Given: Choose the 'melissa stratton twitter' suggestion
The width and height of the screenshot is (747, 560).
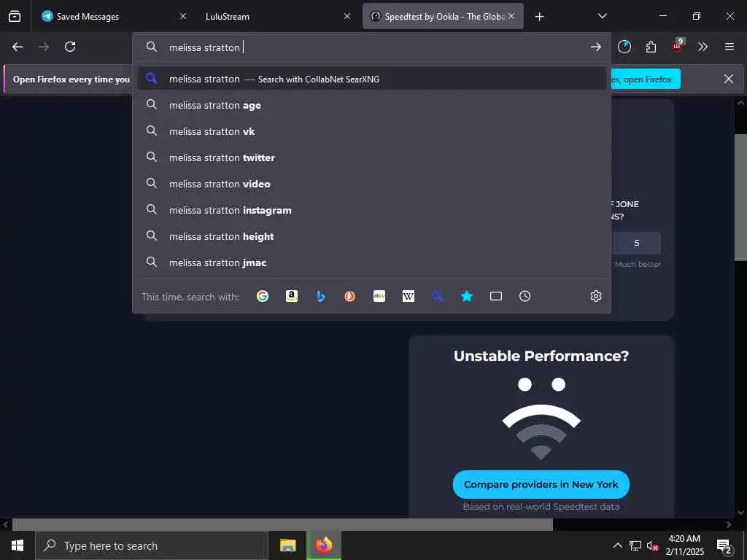Looking at the screenshot, I should pos(371,157).
